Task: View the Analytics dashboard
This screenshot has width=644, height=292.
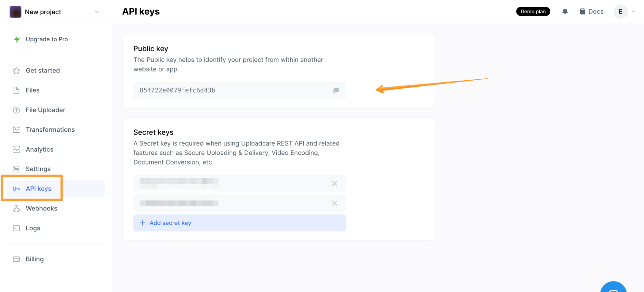Action: [39, 149]
